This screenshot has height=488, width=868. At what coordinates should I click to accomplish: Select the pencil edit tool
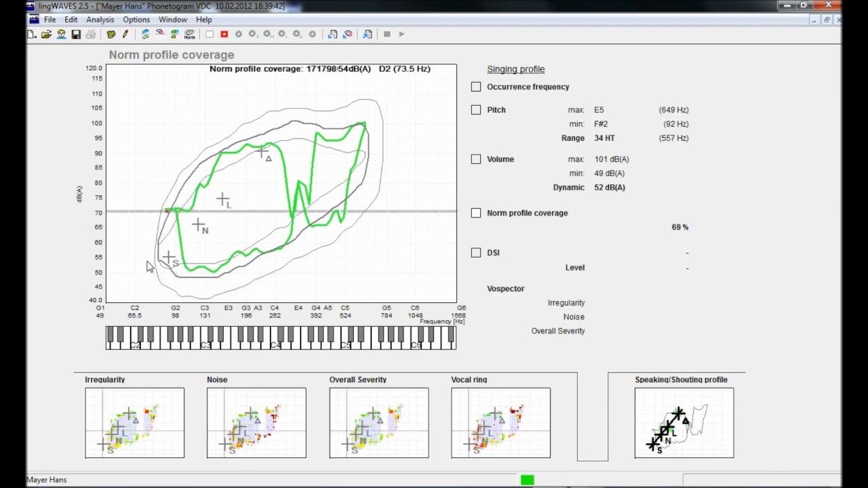click(125, 34)
